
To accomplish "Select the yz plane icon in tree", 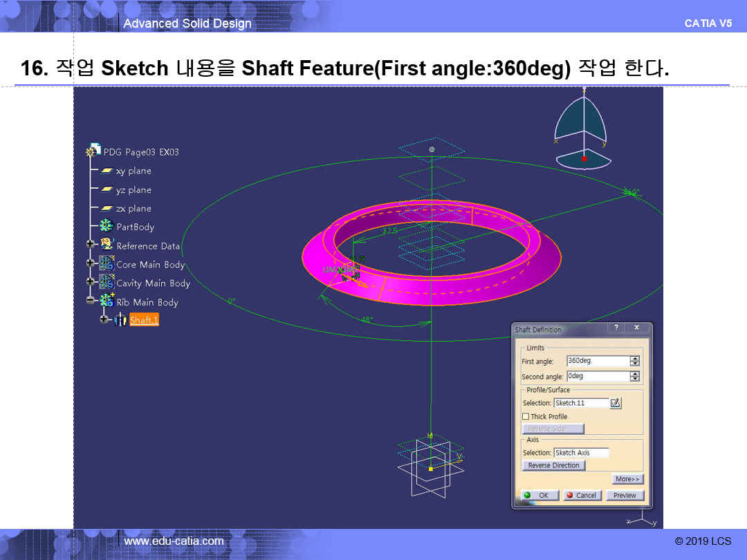I will click(107, 189).
